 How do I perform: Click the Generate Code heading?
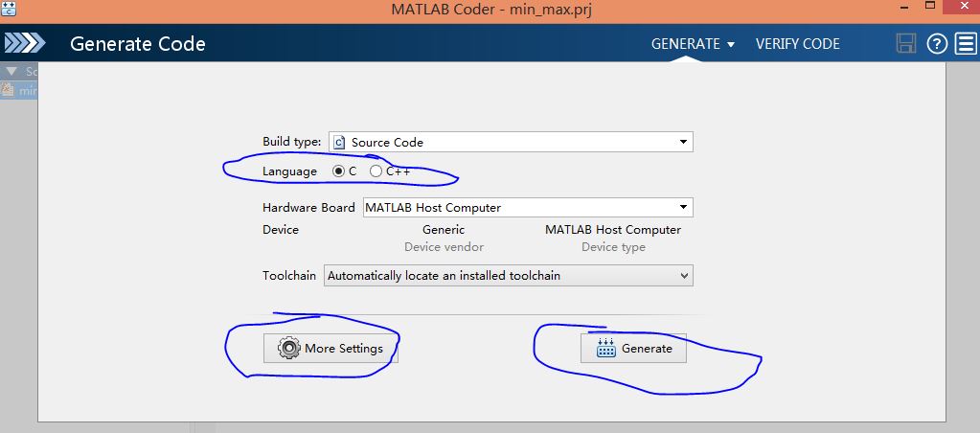click(x=138, y=44)
